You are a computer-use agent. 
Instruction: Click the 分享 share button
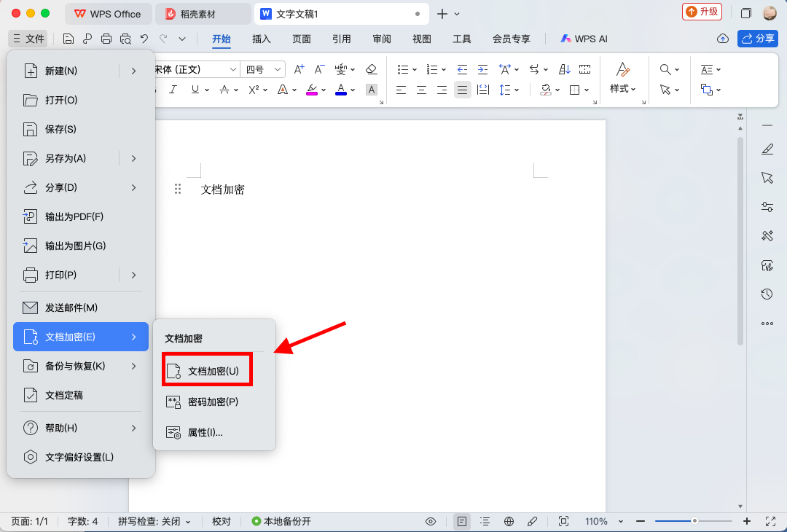[x=758, y=39]
